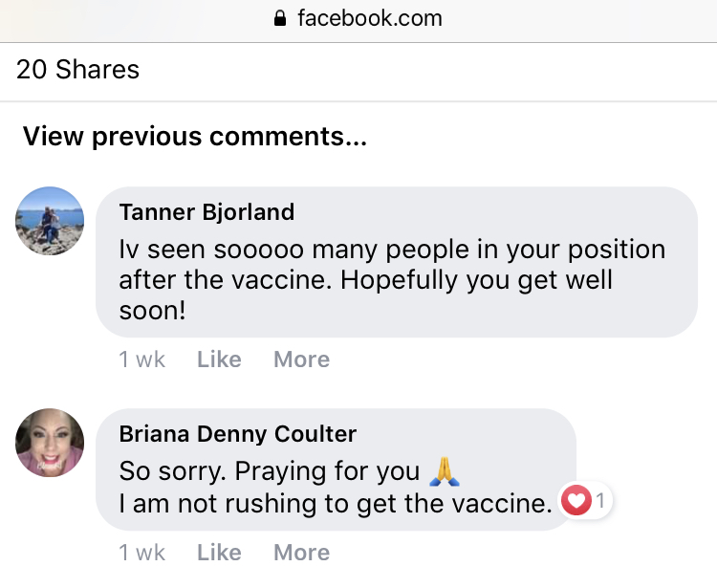
Task: Click the "So sorry. Praying for you" text
Action: click(269, 471)
